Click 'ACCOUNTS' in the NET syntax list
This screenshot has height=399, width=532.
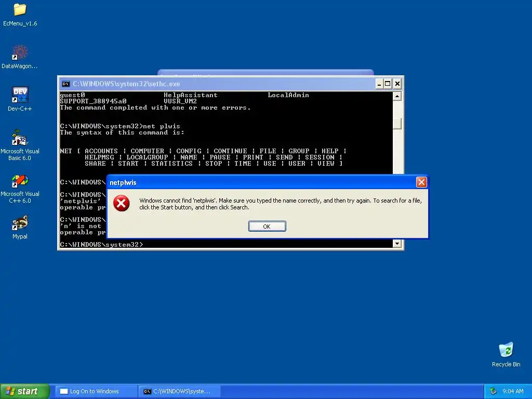tap(101, 151)
